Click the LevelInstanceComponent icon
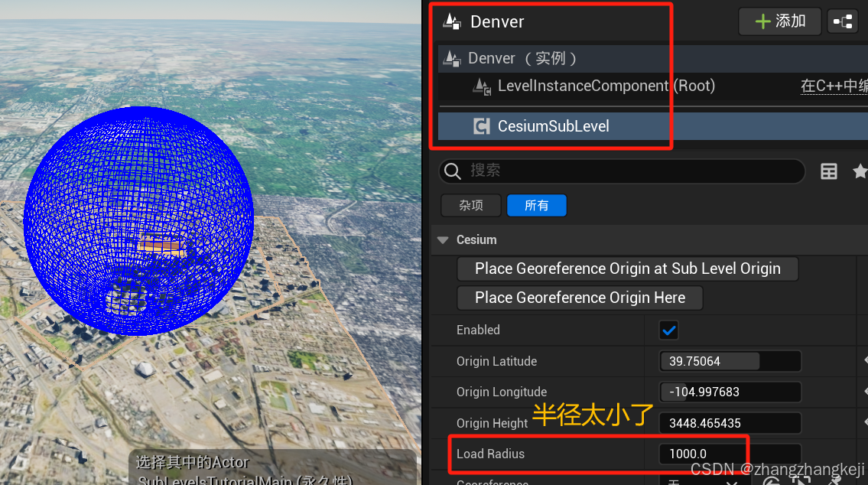The image size is (868, 485). point(482,86)
